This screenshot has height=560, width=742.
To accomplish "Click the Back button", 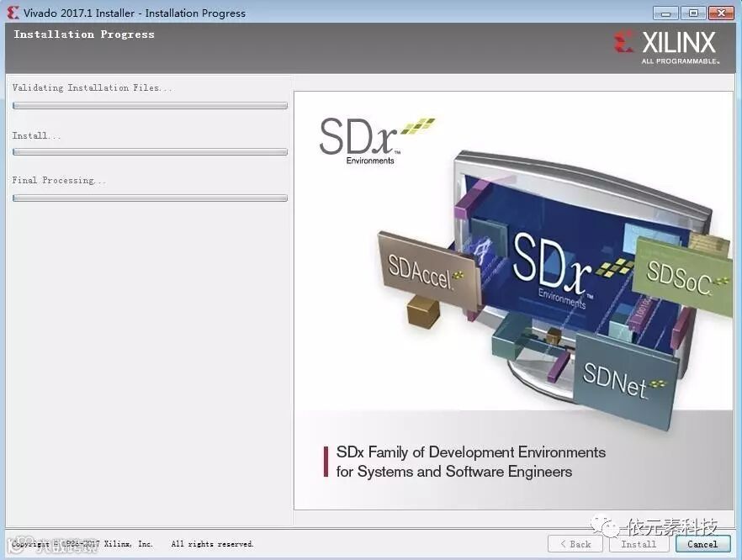I will (x=575, y=544).
